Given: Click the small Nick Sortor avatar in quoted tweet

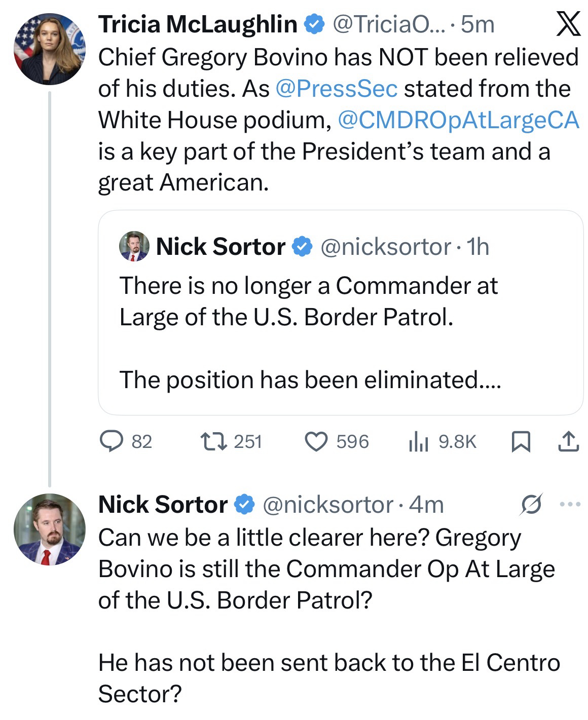Looking at the screenshot, I should tap(134, 247).
